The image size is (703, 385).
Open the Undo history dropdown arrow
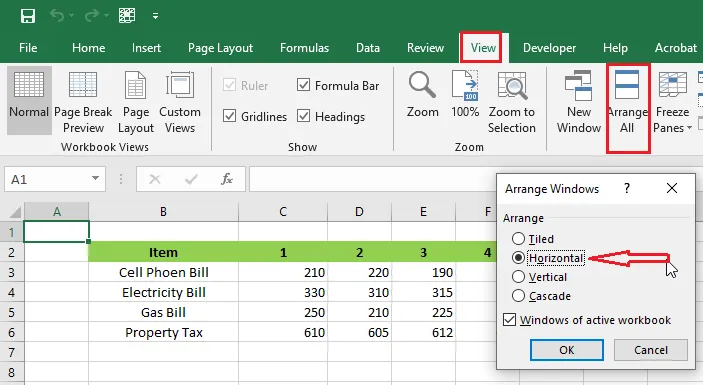pos(72,16)
